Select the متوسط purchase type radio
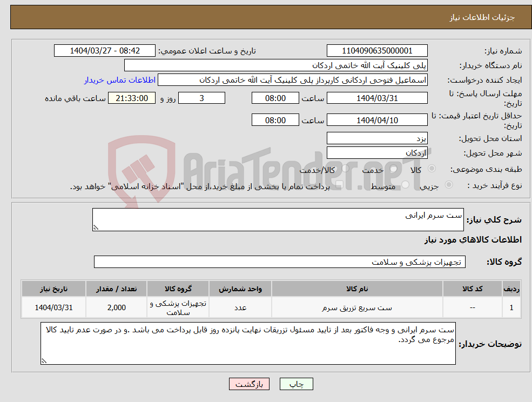Image resolution: width=532 pixels, height=402 pixels. (406, 185)
